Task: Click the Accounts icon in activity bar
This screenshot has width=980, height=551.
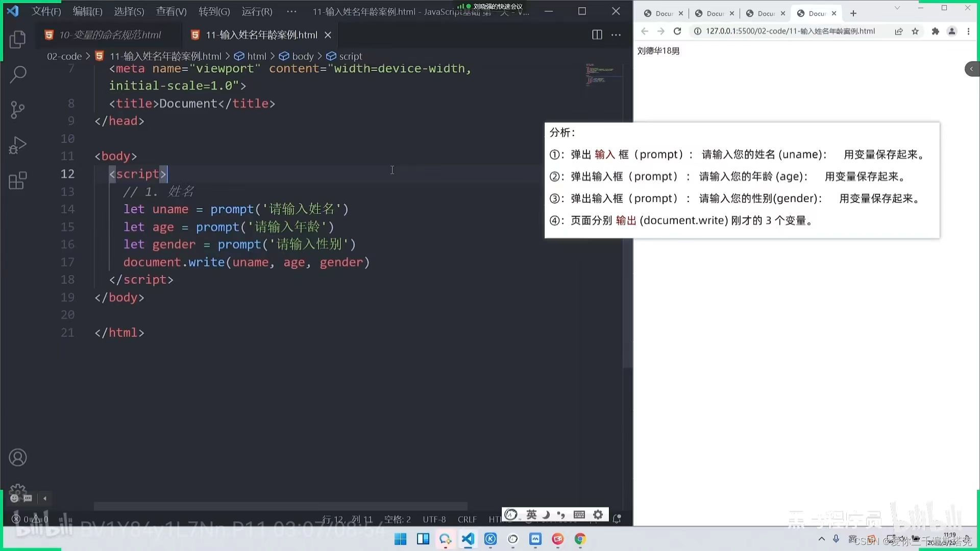Action: click(18, 458)
